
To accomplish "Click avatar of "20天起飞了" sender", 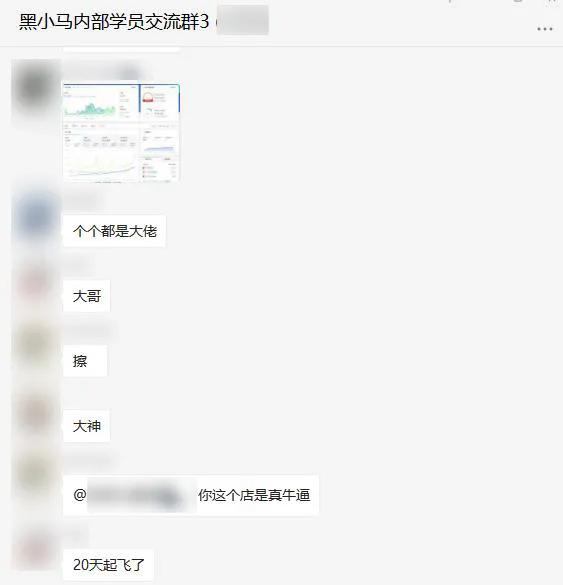I will [35, 548].
